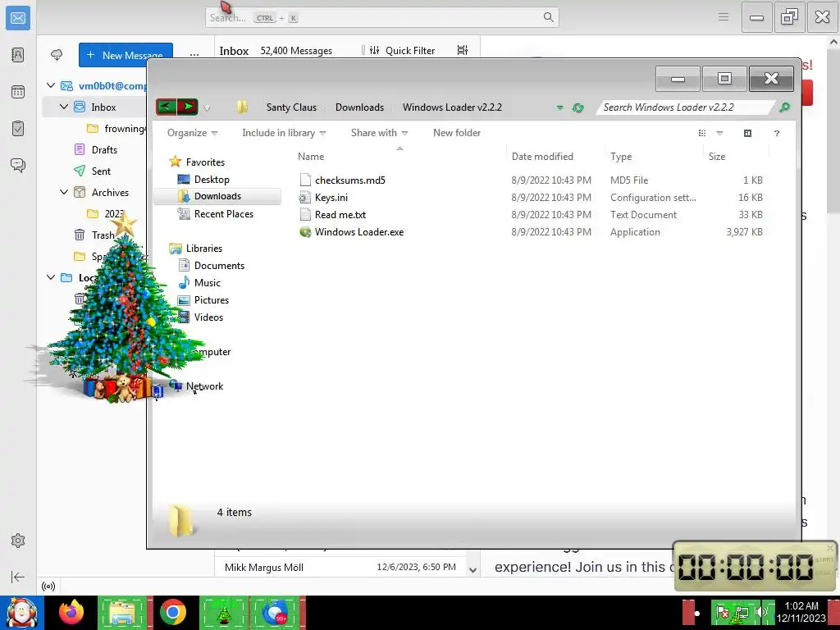
Task: Open the Chat sidebar icon in Thunderbird
Action: 18,165
